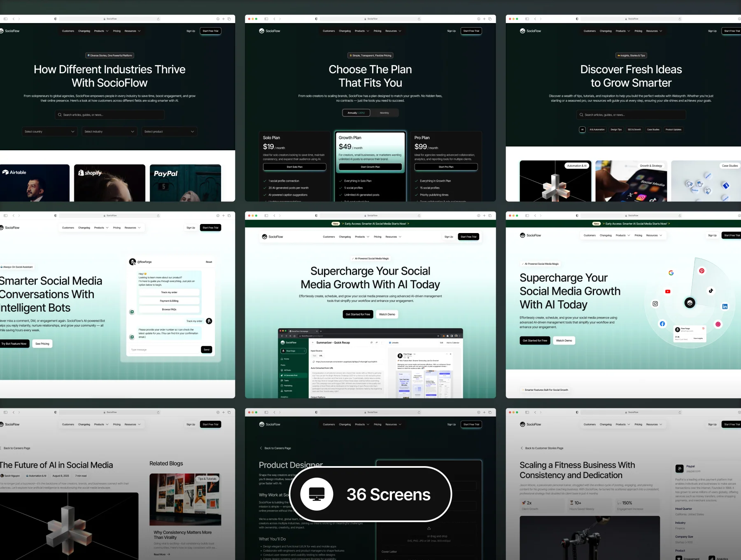Select the AI & Automation filter chip
The image size is (741, 560).
click(x=597, y=130)
